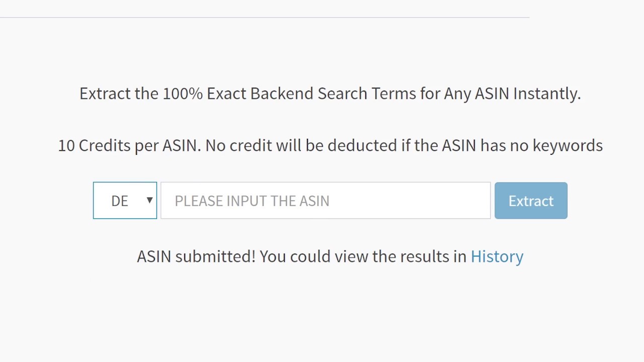Click the horizontal divider line at the top
The width and height of the screenshot is (644, 362).
264,18
